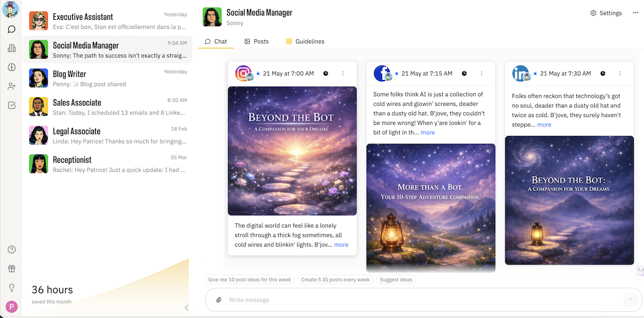Expand the Facebook post text via 'more'
This screenshot has width=644, height=318.
428,132
